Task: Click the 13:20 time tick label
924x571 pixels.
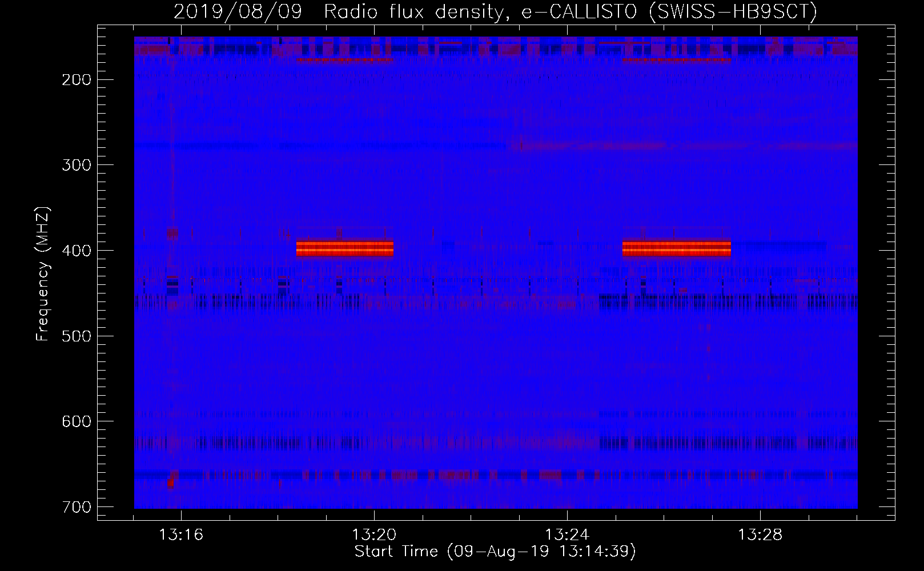Action: tap(374, 535)
